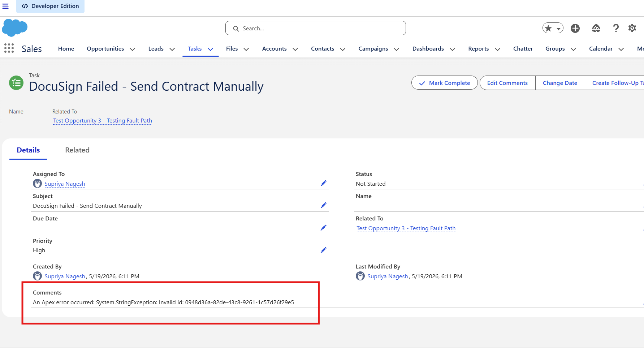Click the Not Started status value
644x348 pixels.
click(371, 184)
